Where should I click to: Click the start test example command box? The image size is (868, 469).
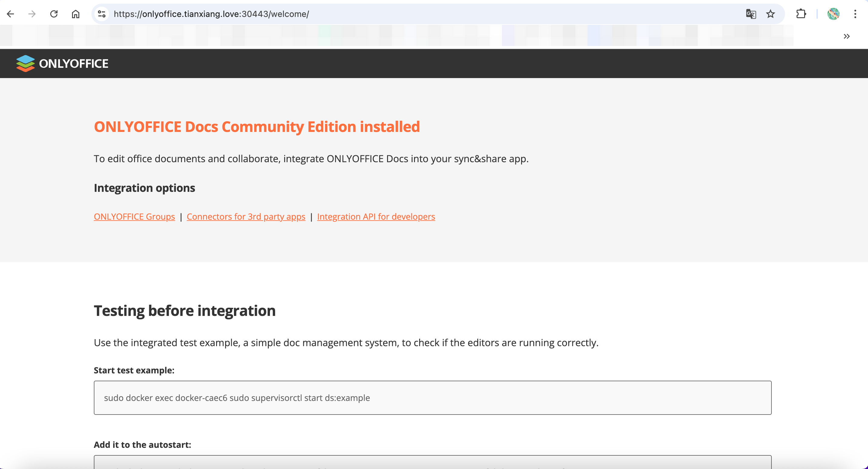tap(432, 398)
